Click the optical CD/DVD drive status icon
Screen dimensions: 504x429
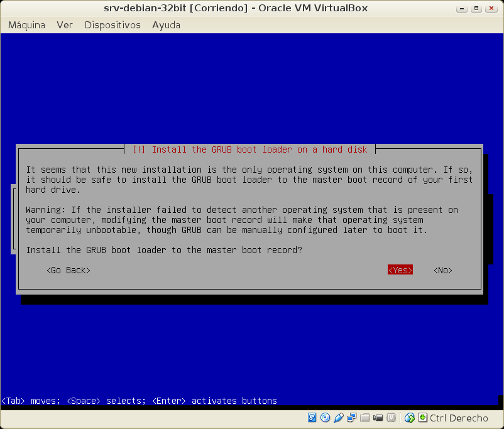[325, 418]
